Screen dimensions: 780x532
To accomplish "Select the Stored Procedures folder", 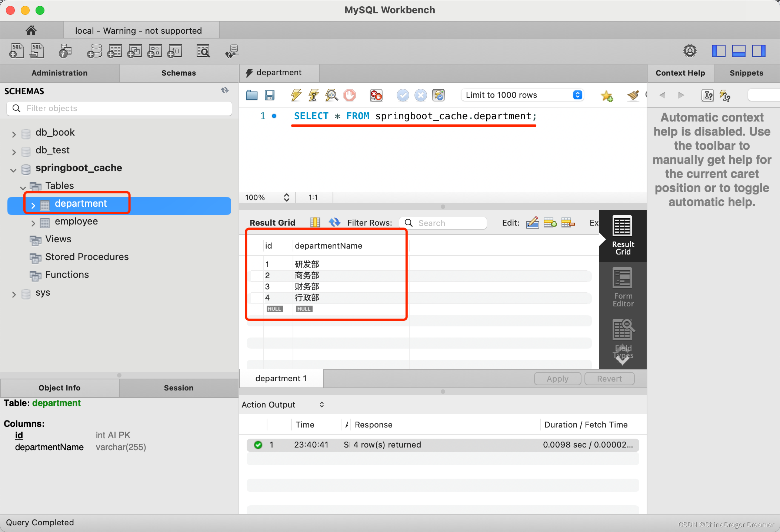I will (x=87, y=257).
